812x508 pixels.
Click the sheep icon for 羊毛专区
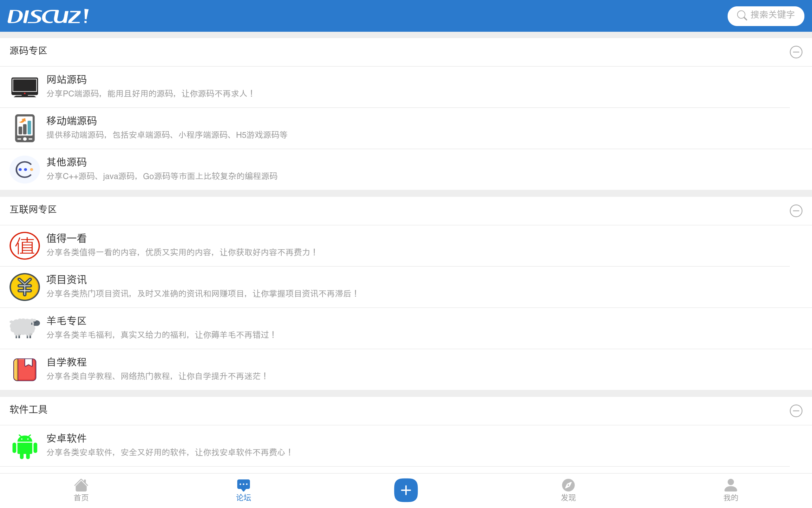24,328
